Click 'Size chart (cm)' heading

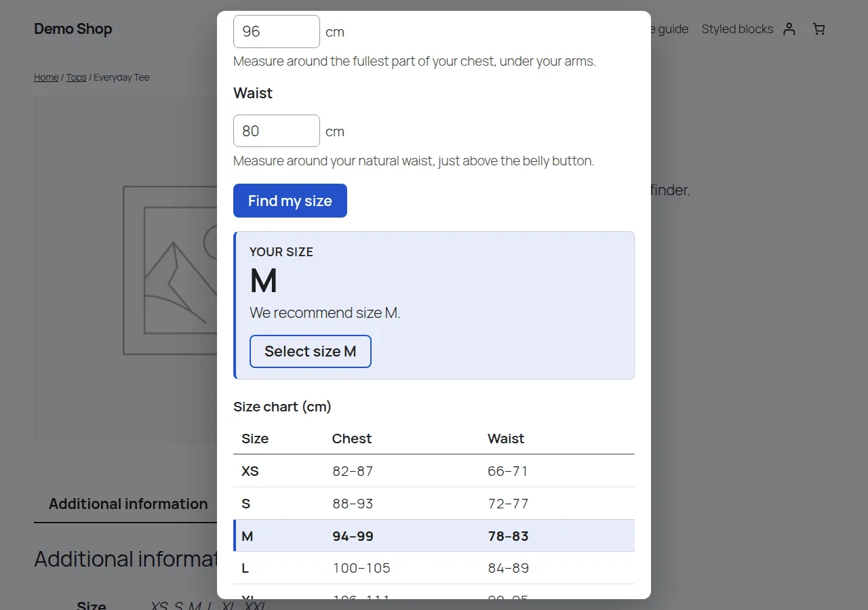tap(282, 407)
